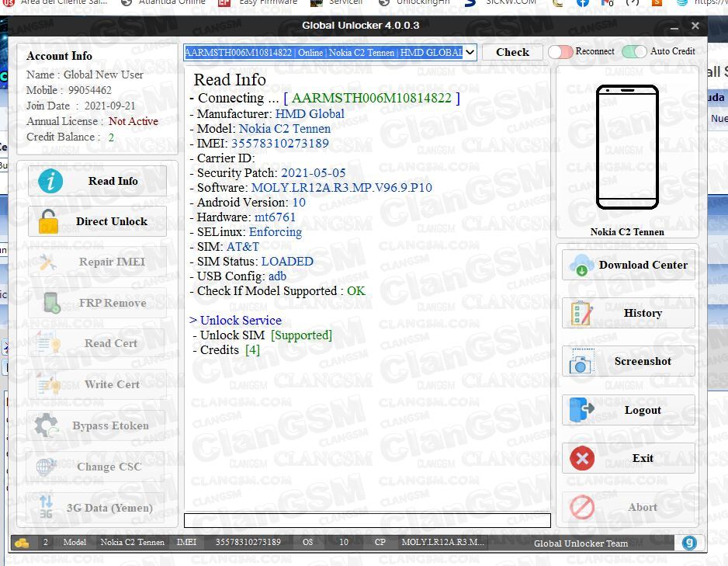
Task: Click the Read Cert certificate icon
Action: pyautogui.click(x=48, y=344)
